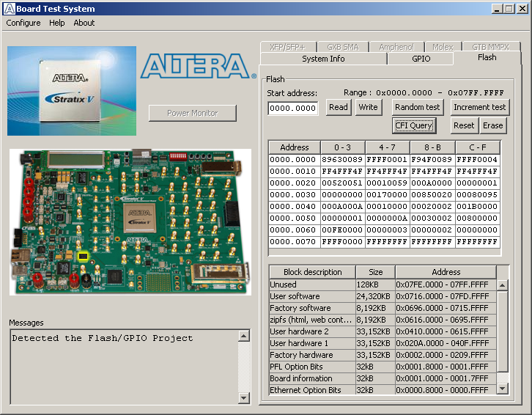Select the Board information row
Screen dimensions: 532x415
[383, 378]
